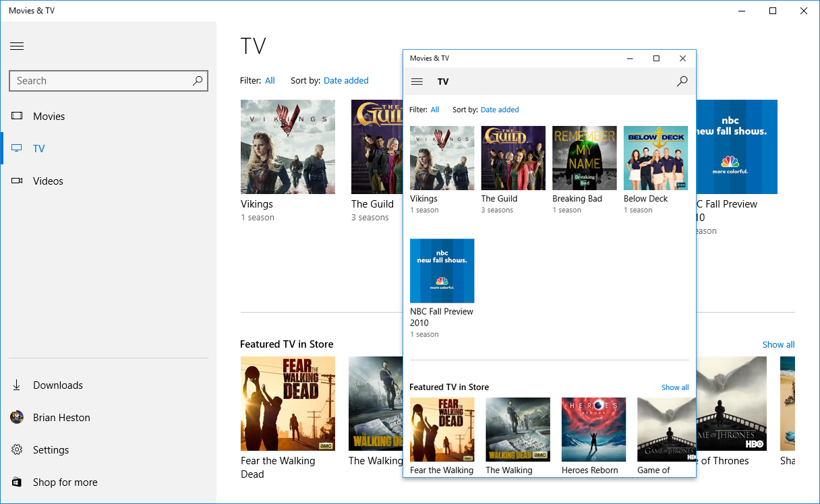Open The Guild poster in front window
Screen dimensions: 820x504
tap(513, 158)
